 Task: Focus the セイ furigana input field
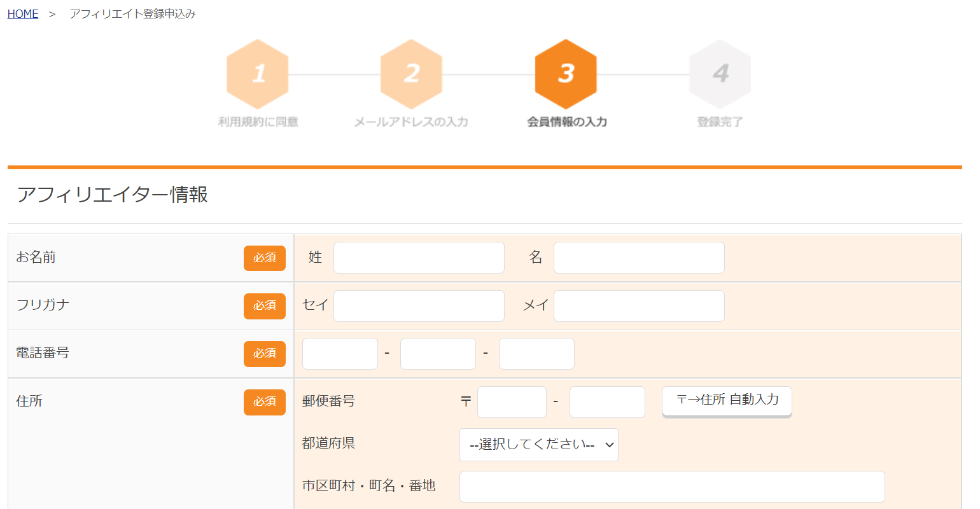point(419,306)
